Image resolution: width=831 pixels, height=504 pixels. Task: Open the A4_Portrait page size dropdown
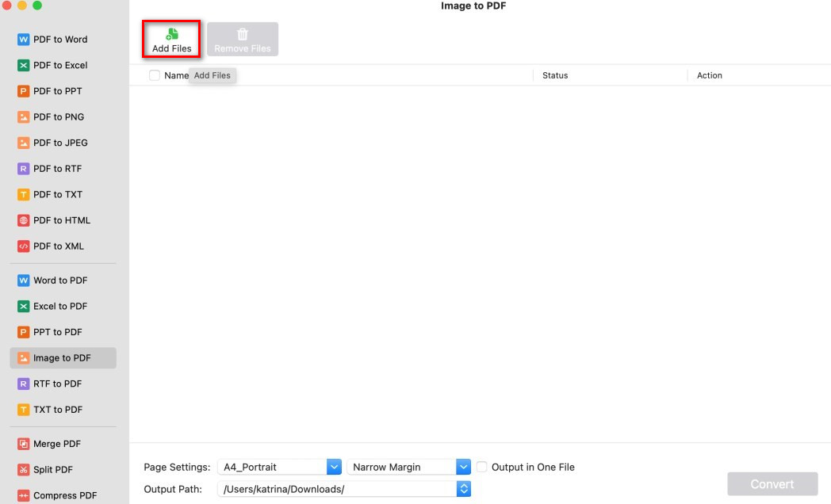tap(333, 467)
